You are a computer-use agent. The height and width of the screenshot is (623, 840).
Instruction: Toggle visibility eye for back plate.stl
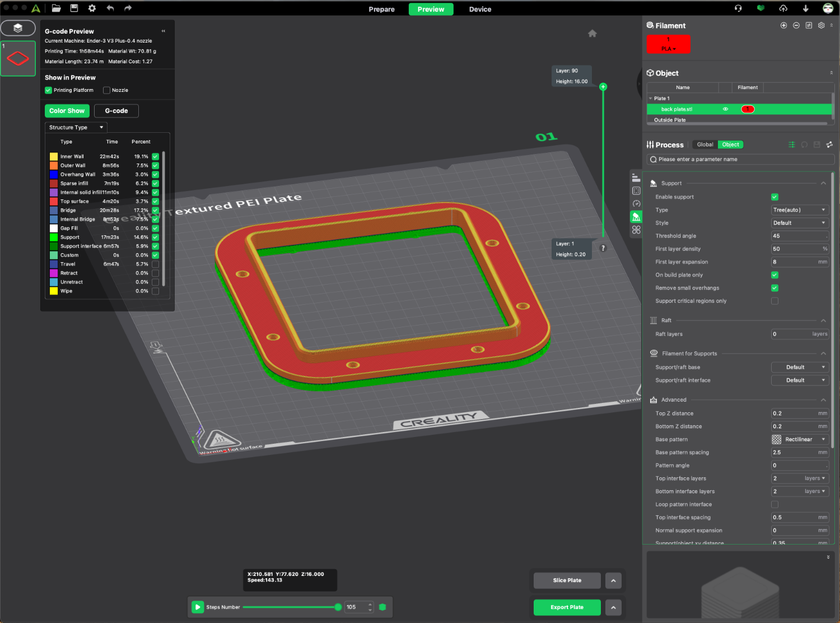point(725,109)
